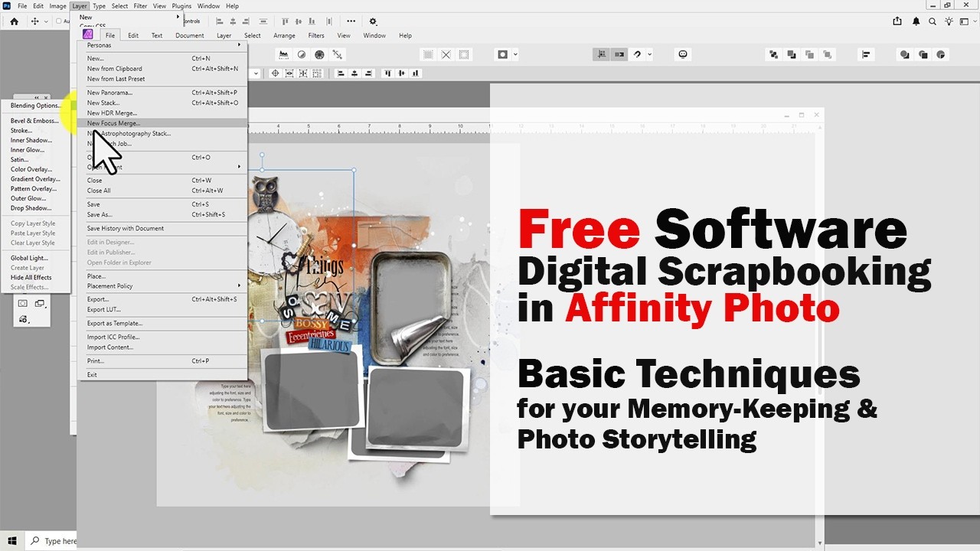Click the lightbulb Discover icon
The width and height of the screenshot is (980, 551).
point(949,21)
